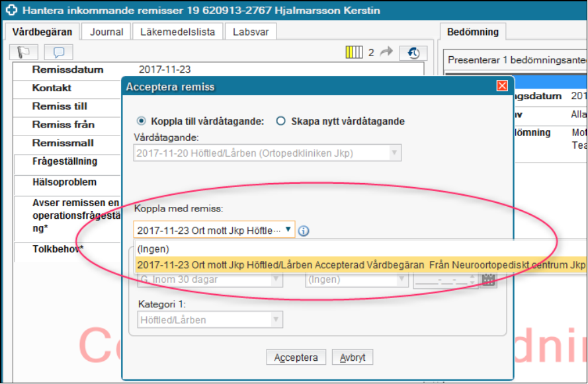Open the Vårdåtagande dropdown
588x384 pixels.
(394, 153)
